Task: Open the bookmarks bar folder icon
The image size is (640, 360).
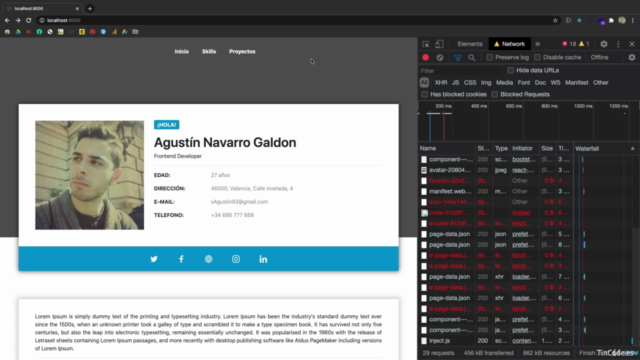Action: tap(135, 31)
